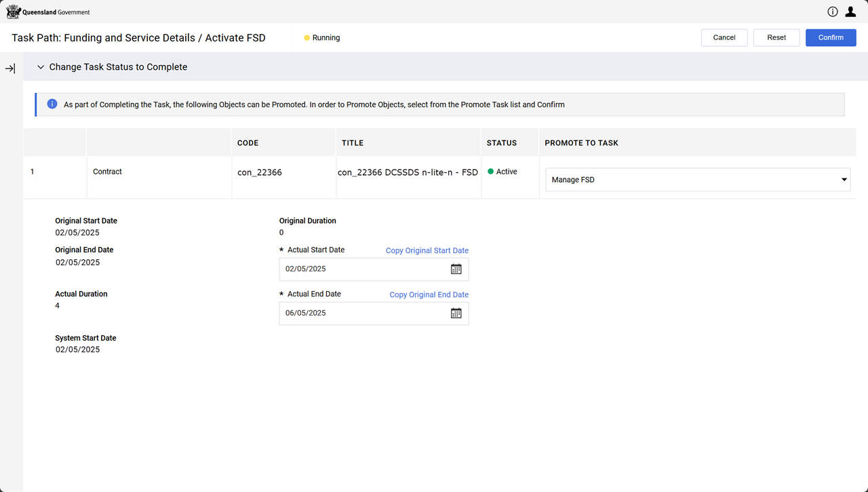Collapse the Change Task Status to Complete section

(41, 67)
